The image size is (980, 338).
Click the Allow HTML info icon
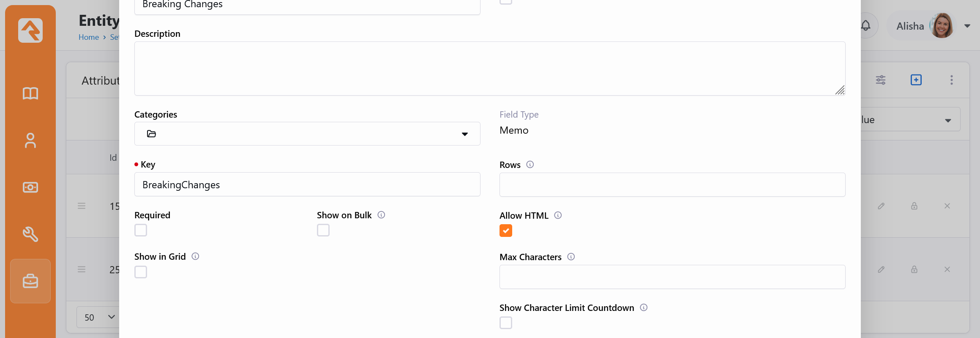[558, 215]
